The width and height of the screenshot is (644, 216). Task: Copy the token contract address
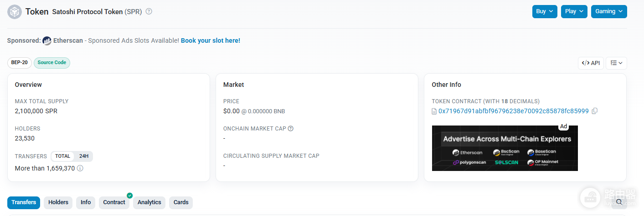tap(594, 111)
